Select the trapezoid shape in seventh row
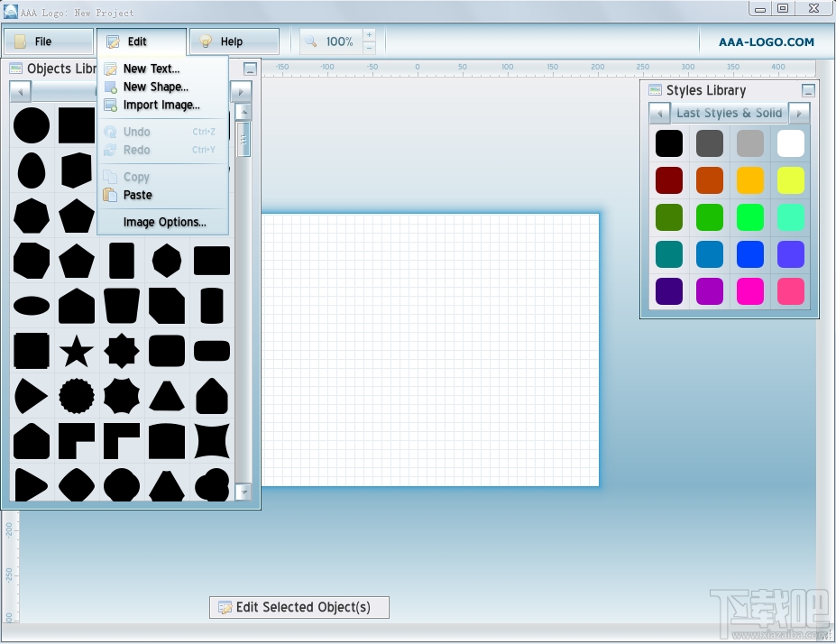The width and height of the screenshot is (836, 644). tap(167, 396)
